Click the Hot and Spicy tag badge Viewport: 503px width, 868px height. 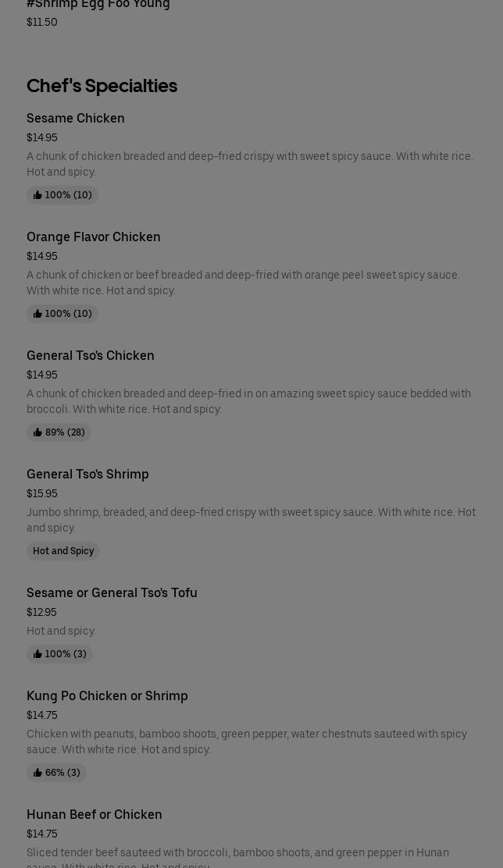pyautogui.click(x=63, y=551)
